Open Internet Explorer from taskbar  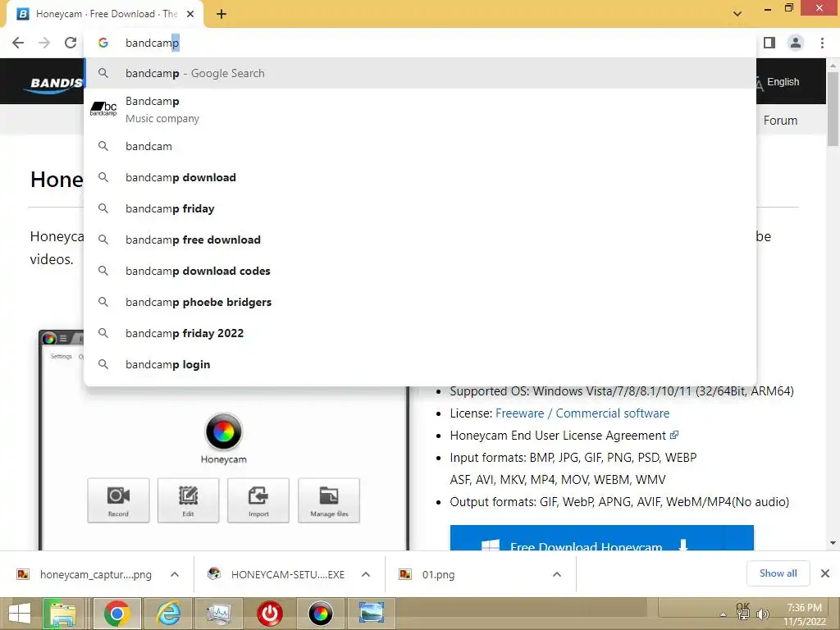coord(168,614)
